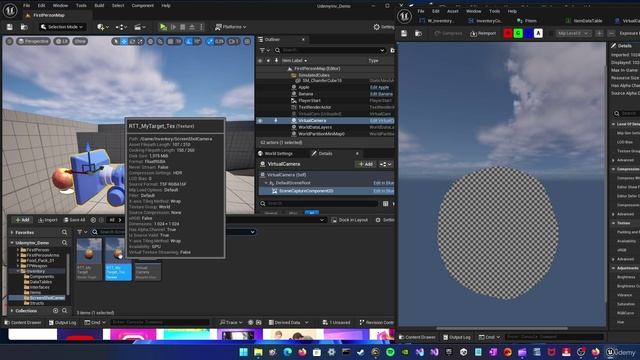Open the Cinematics toolbar menu
Viewport: 640px width, 360px height.
coord(140,27)
